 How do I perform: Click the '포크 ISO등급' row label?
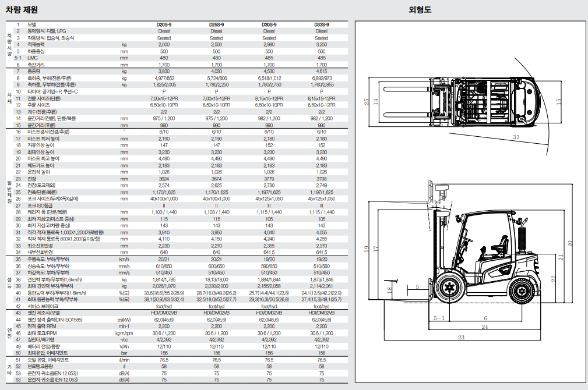(40, 205)
